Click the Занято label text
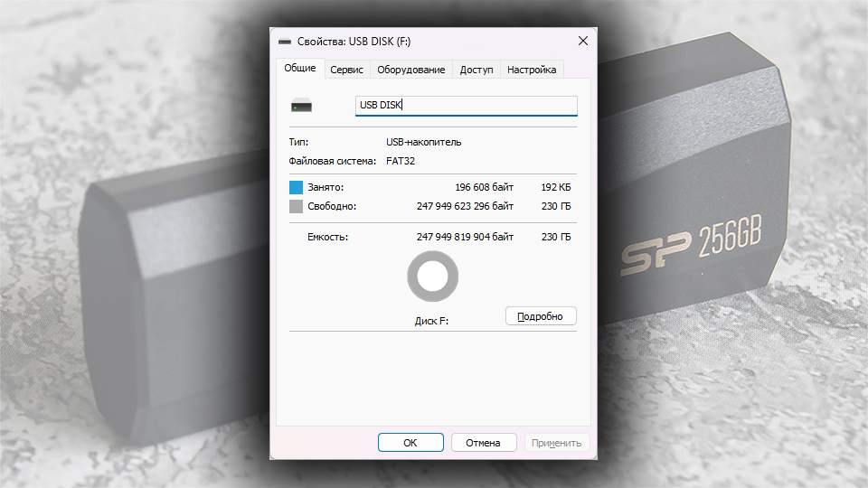Screen dimensions: 868x488 (325, 187)
